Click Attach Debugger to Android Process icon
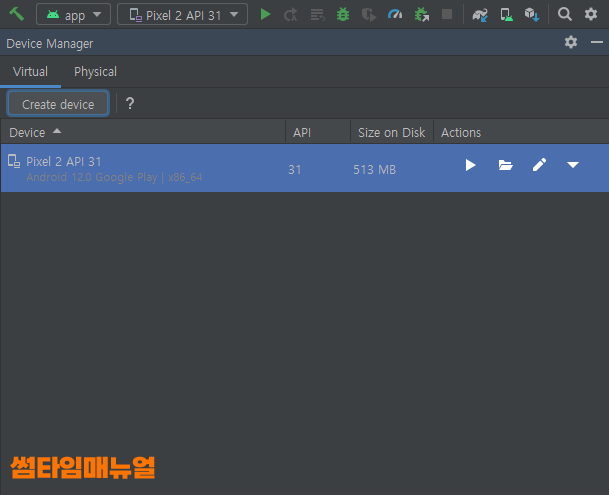 (421, 15)
